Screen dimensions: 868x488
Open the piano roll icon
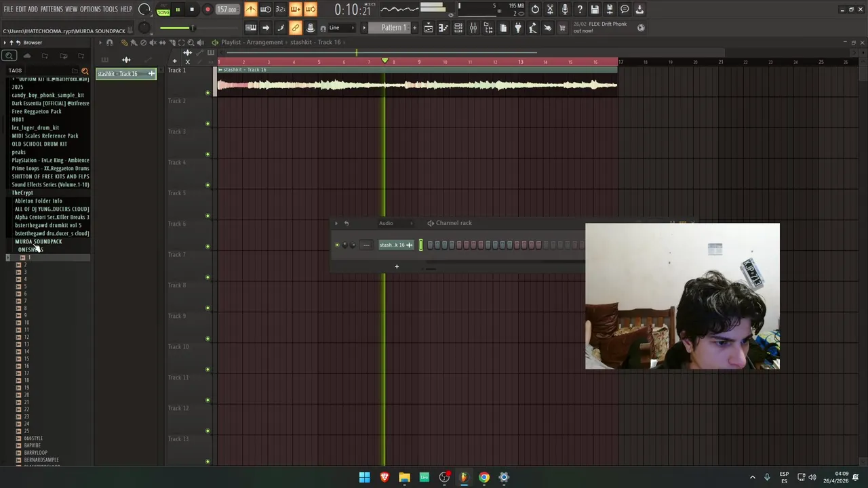(443, 28)
